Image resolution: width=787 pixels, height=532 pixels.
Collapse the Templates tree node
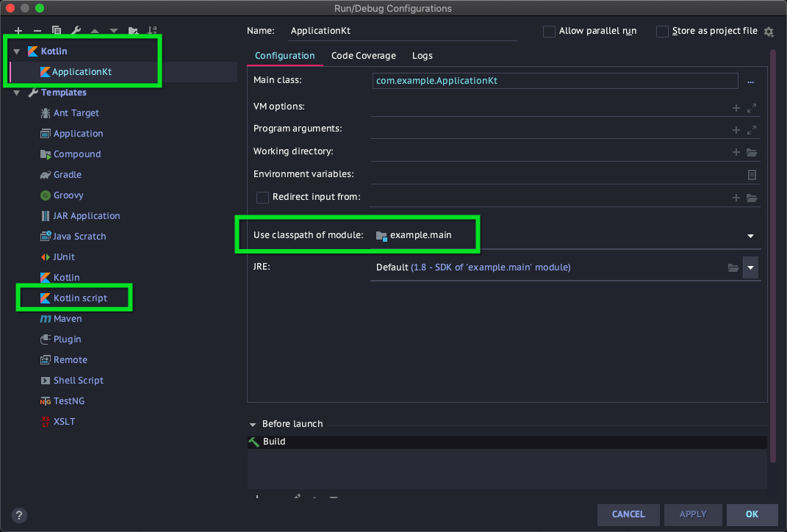(17, 93)
